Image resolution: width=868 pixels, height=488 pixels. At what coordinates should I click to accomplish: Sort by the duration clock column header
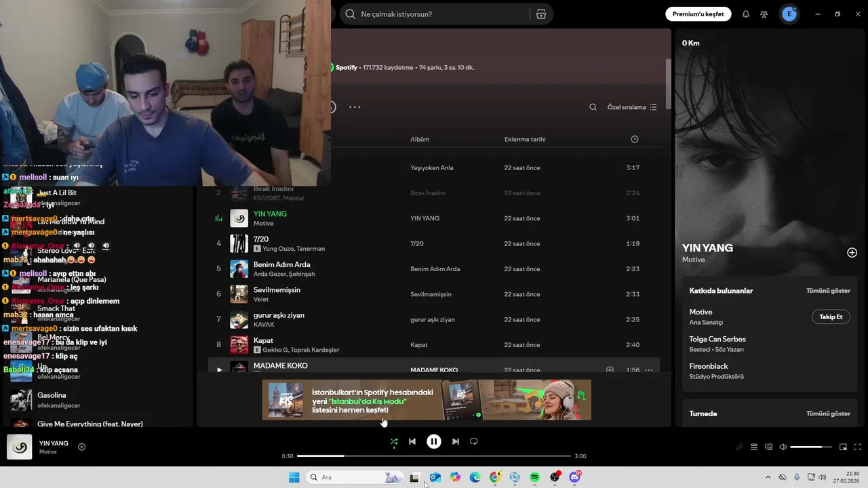[635, 139]
